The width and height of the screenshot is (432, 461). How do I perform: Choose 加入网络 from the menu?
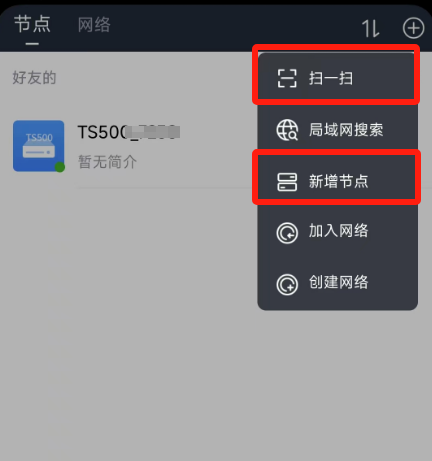(x=337, y=231)
